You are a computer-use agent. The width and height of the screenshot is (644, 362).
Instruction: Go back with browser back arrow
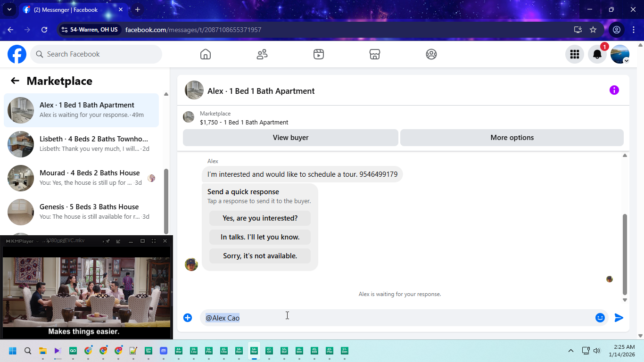pyautogui.click(x=10, y=30)
